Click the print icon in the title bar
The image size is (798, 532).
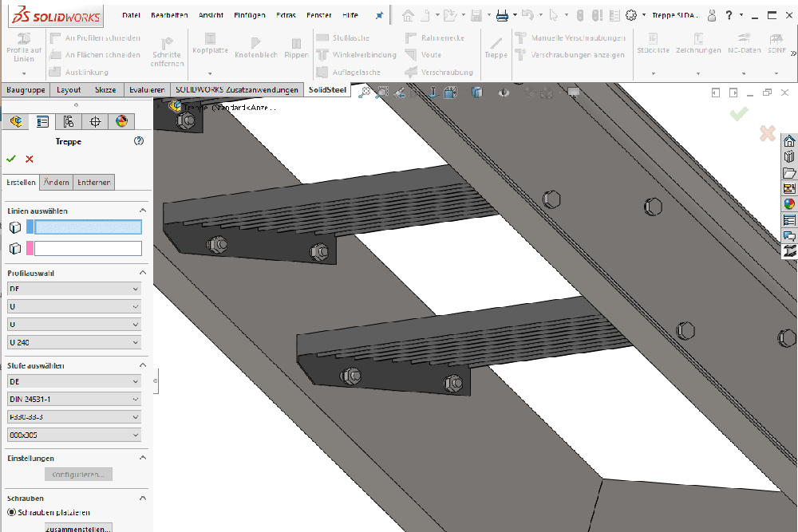pos(502,15)
